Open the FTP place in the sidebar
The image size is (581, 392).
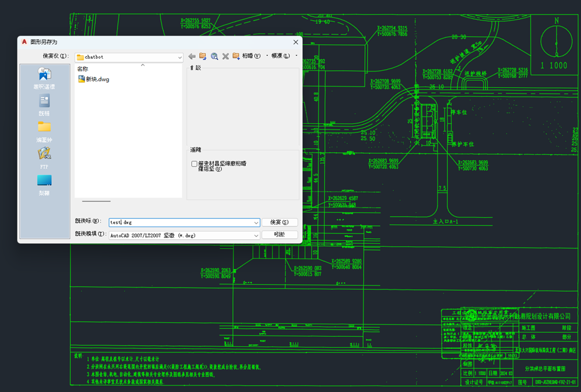(x=45, y=158)
